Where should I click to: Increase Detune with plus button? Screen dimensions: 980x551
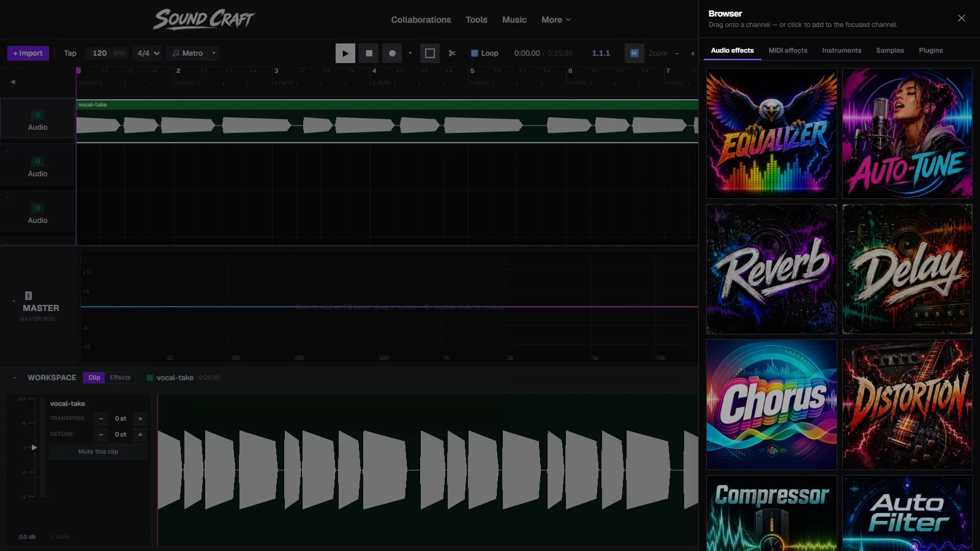pos(140,435)
